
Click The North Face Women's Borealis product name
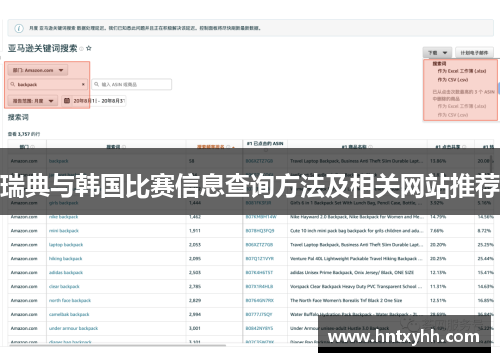[x=346, y=301]
